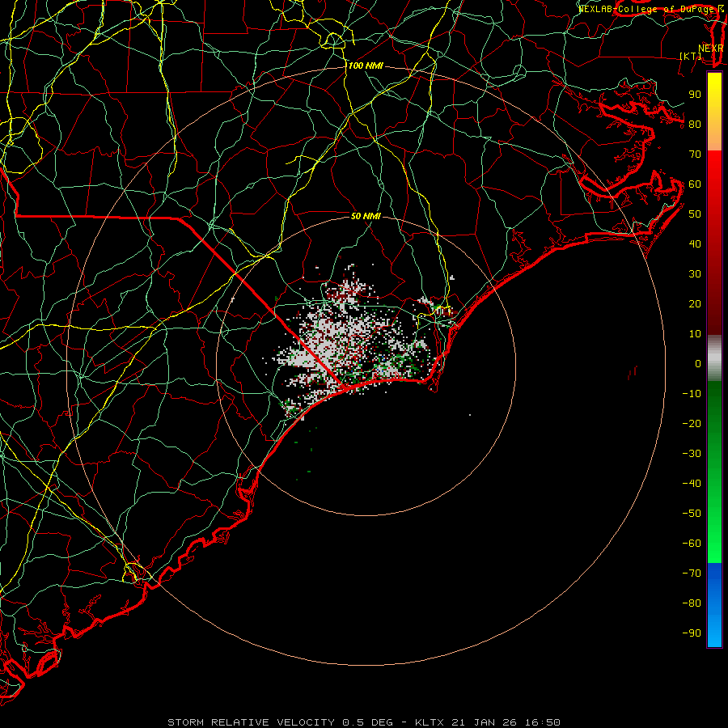Click the yellow top segment of velocity color bar

714,112
